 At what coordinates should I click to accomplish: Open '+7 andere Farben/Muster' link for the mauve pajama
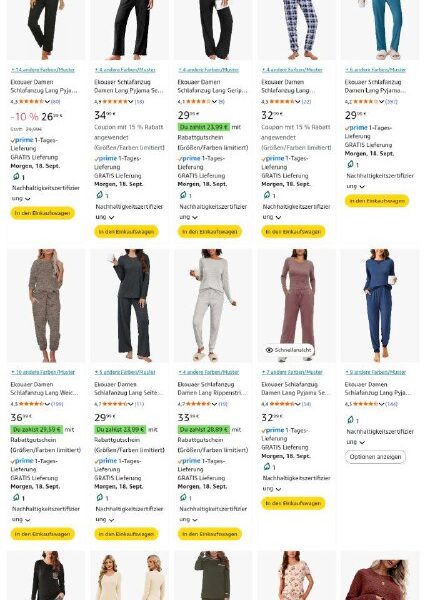292,372
